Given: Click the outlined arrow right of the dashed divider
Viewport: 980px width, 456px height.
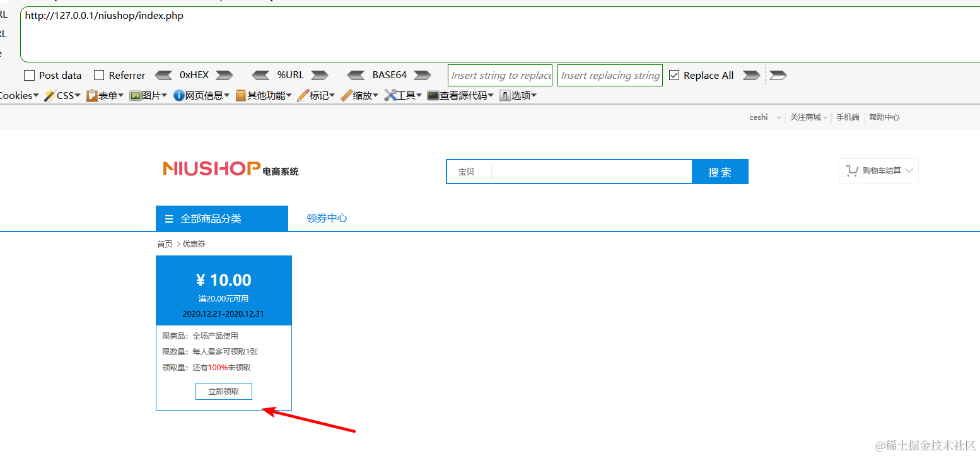Looking at the screenshot, I should coord(778,75).
